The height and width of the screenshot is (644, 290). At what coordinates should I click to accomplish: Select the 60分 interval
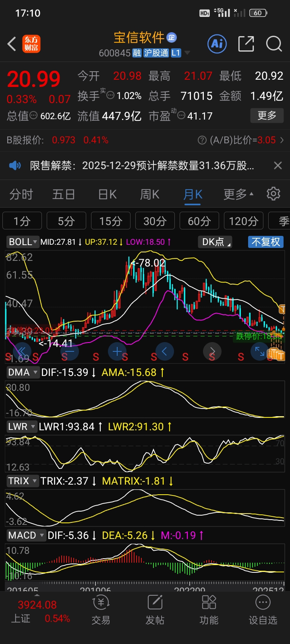[x=199, y=221]
